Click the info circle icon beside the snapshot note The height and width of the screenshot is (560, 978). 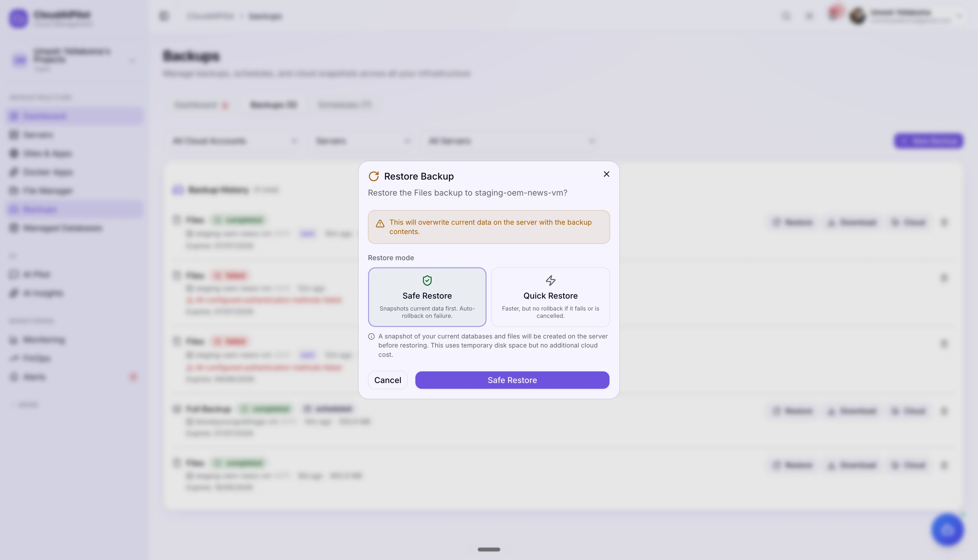pos(371,336)
